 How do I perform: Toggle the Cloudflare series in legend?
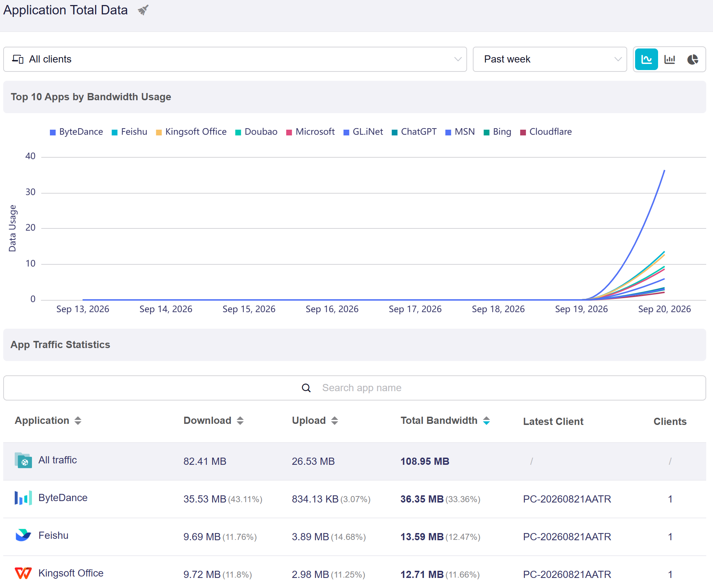[x=546, y=132]
